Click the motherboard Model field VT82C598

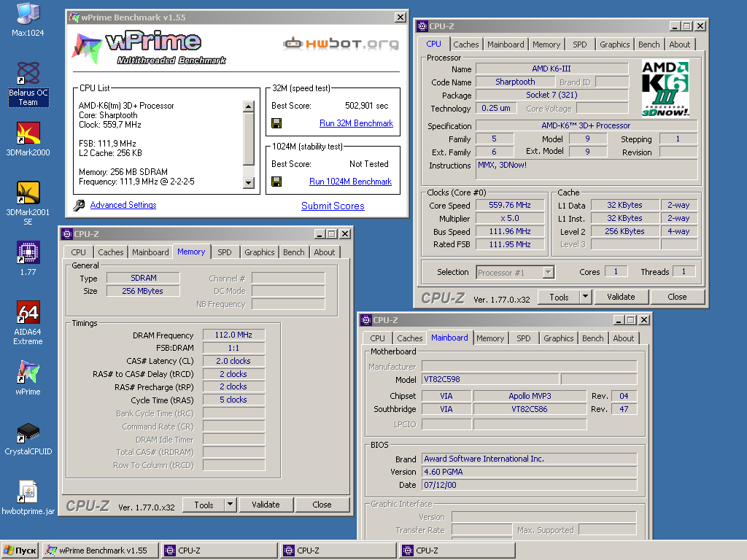[x=490, y=379]
